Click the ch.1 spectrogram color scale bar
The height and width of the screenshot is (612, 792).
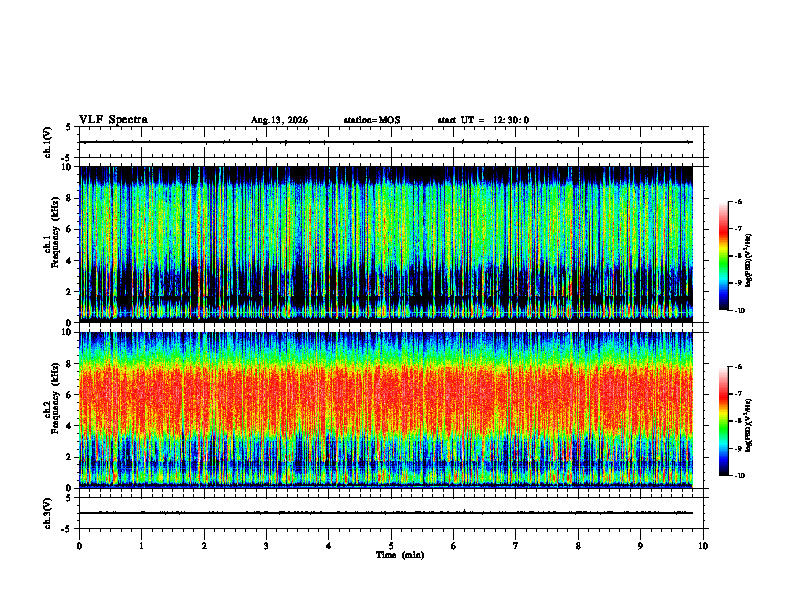(x=723, y=256)
